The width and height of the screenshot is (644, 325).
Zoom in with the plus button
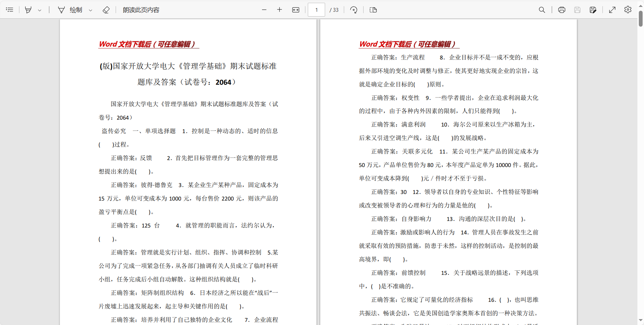tap(279, 10)
